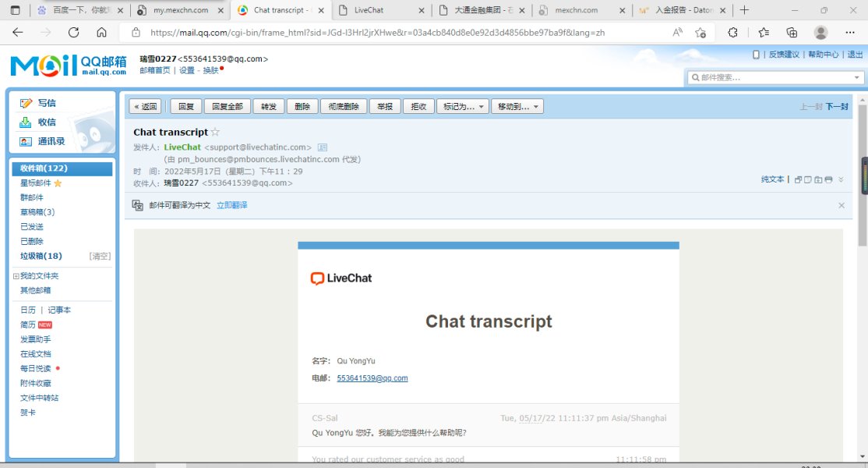Open the tab actions menu icon
Viewport: 868px width, 468px height.
click(15, 10)
